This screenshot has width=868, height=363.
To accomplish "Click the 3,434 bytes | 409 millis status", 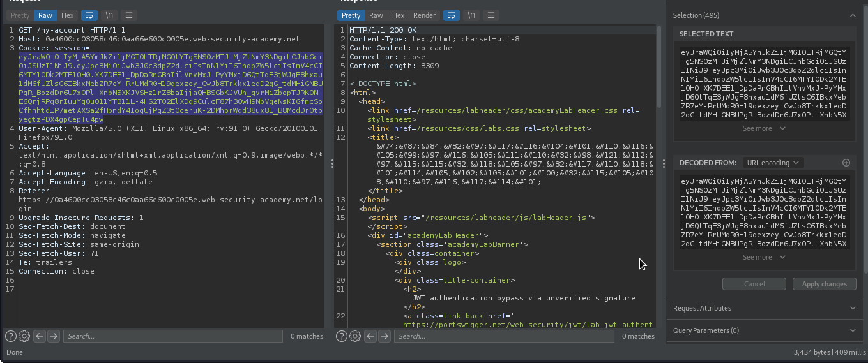I will coord(830,352).
